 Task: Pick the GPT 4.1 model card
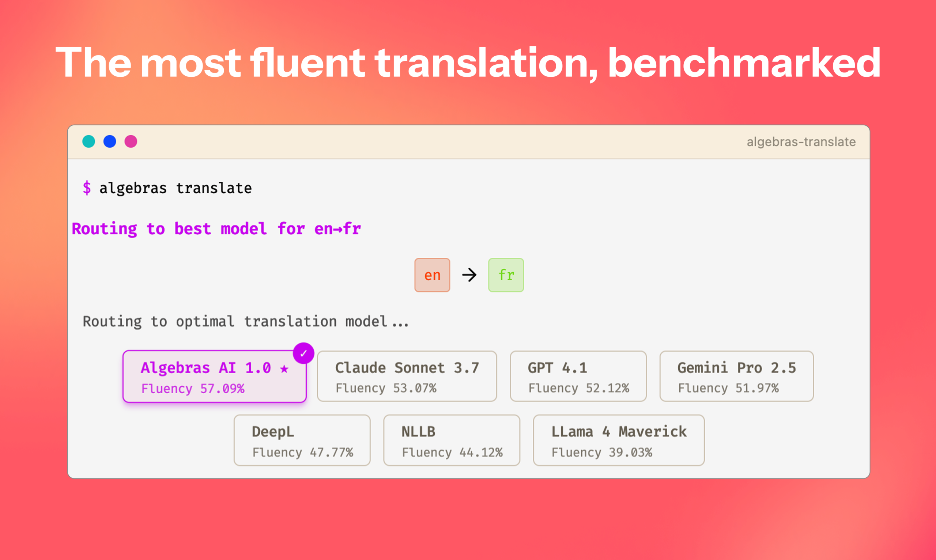pyautogui.click(x=578, y=377)
